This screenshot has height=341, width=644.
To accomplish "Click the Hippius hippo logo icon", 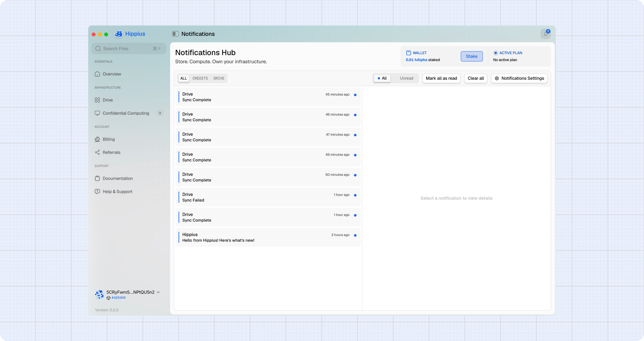I will (x=118, y=34).
